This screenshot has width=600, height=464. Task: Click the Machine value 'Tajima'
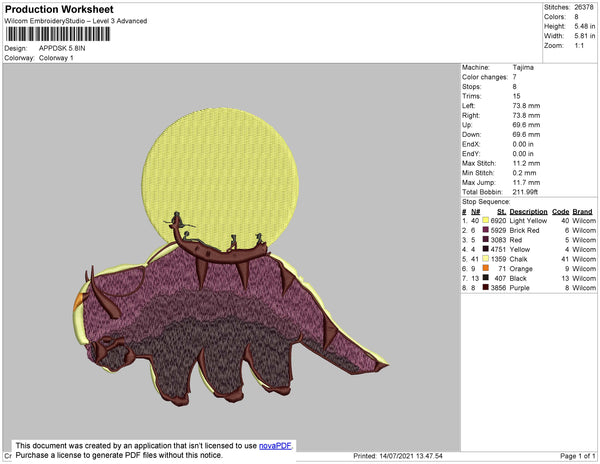[523, 67]
